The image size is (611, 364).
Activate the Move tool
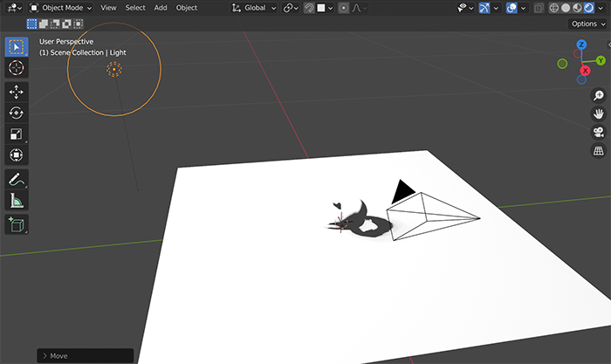[17, 92]
